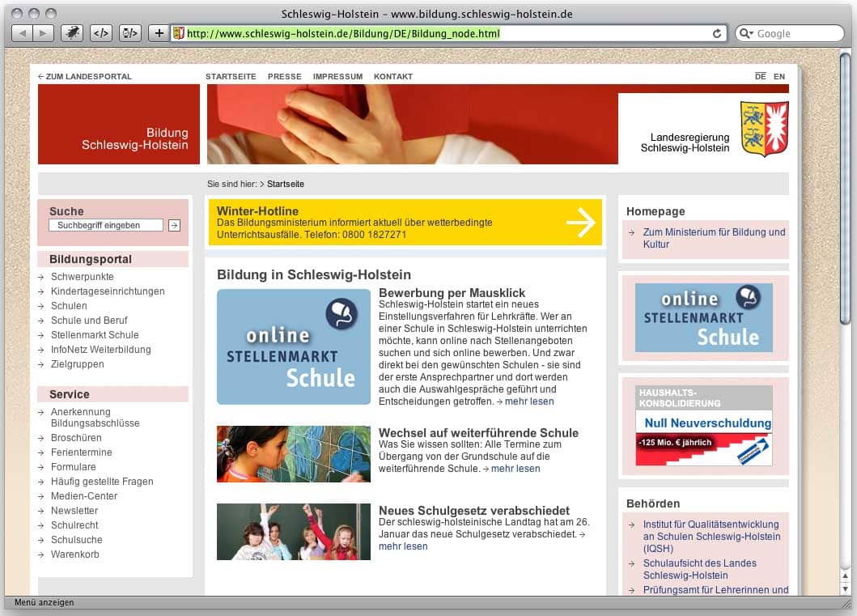This screenshot has width=857, height=616.
Task: Click the bug report toolbar icon
Action: 72,33
